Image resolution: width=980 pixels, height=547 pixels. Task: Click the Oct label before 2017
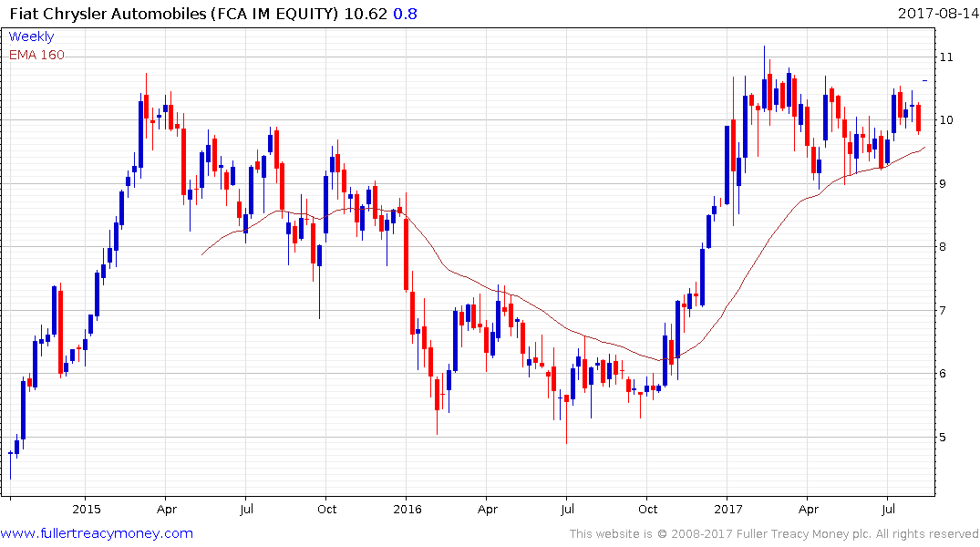point(648,509)
